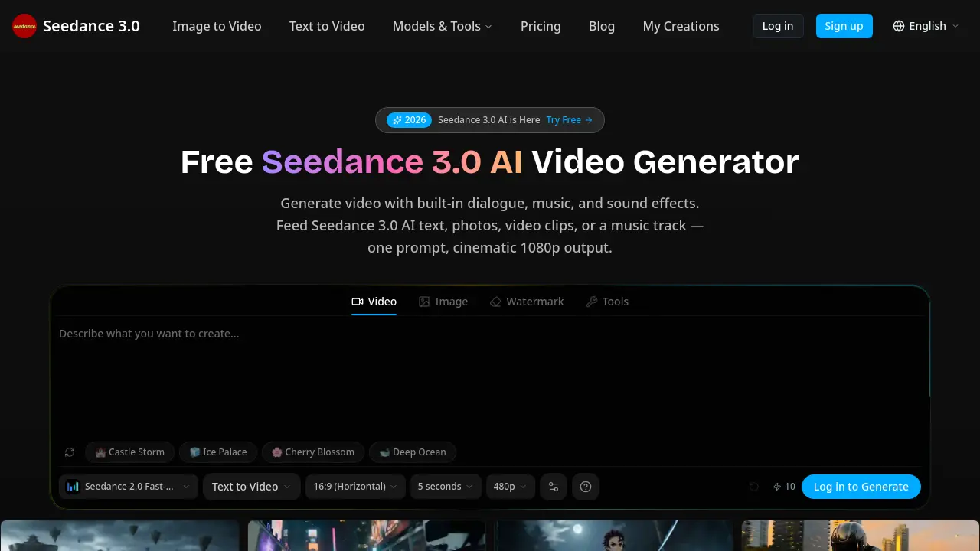Select the Cherry Blossom prompt chip

[313, 452]
